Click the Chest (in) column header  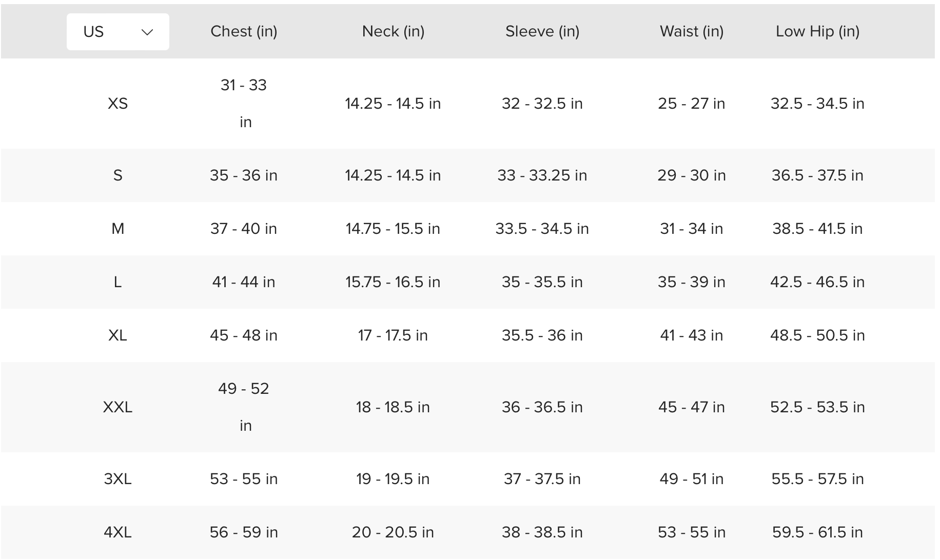pyautogui.click(x=244, y=31)
